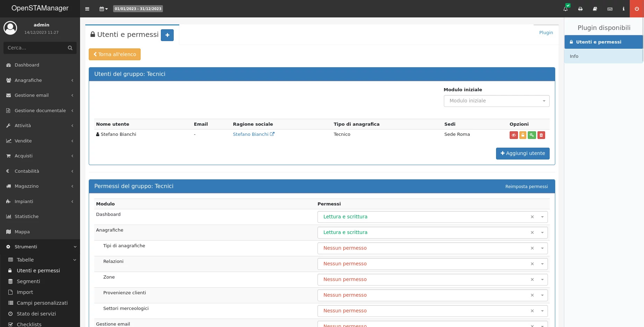The height and width of the screenshot is (327, 644).
Task: Open Stato dei servizi in sidebar
Action: click(40, 314)
